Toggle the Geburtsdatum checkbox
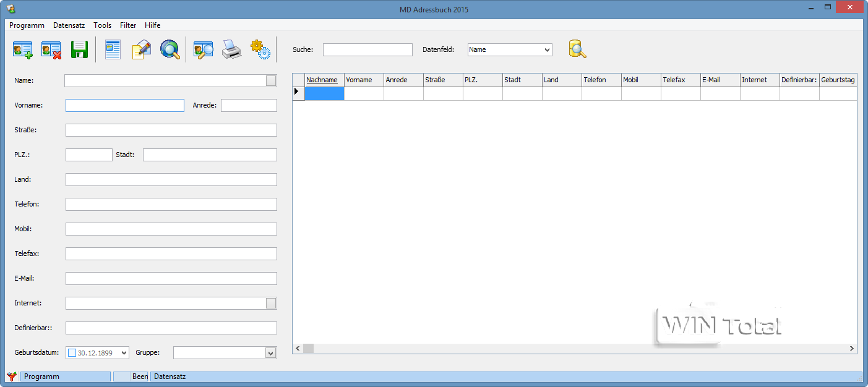The image size is (868, 387). point(72,352)
